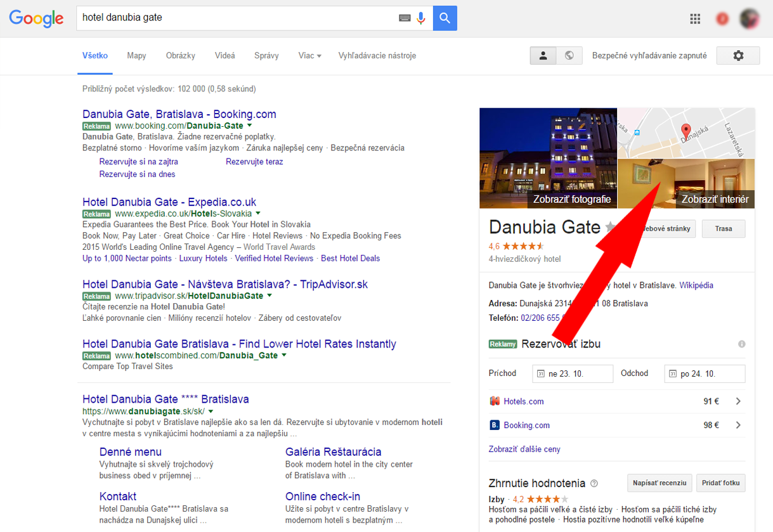
Task: Click the Rezervujte si na zajtra sitelink
Action: (139, 162)
